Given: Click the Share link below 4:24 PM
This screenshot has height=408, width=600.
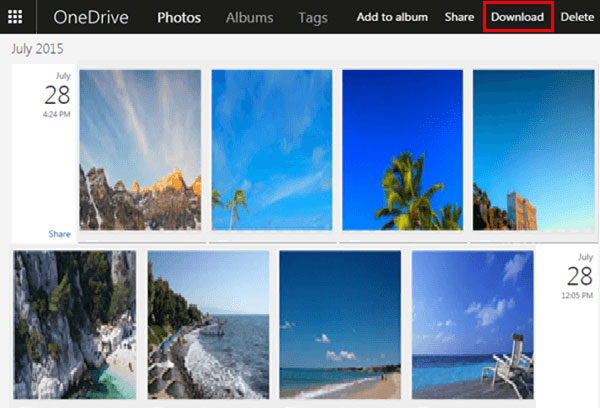Looking at the screenshot, I should click(59, 234).
